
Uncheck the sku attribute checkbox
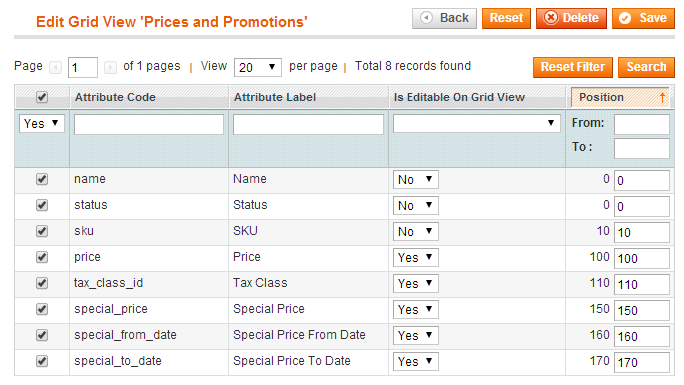[42, 231]
